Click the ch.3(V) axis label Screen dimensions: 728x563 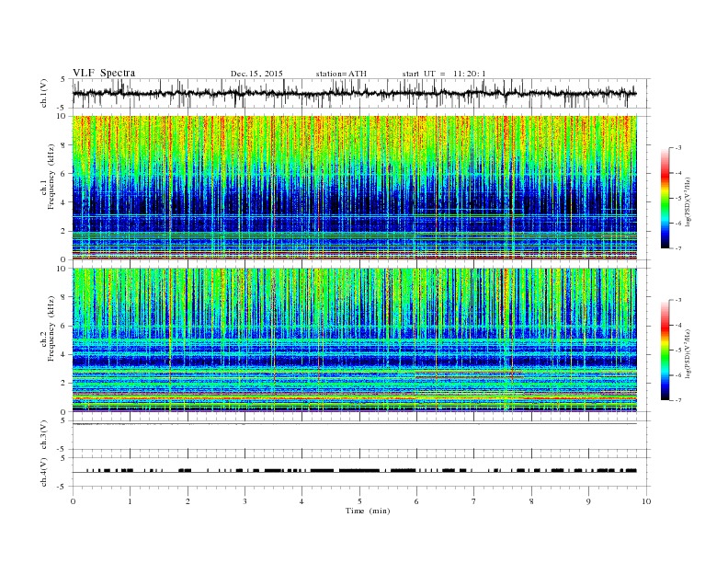44,434
